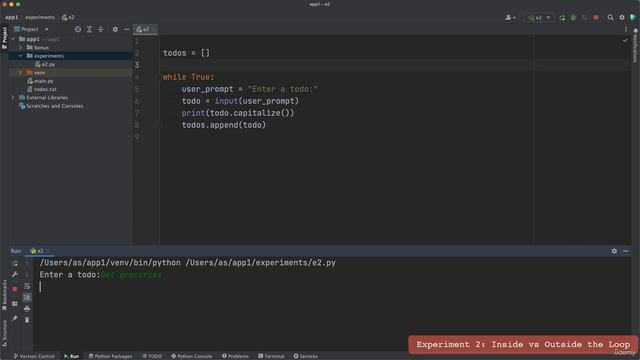Open the user account dropdown icon
Screen dimensions: 640x360
[x=510, y=18]
